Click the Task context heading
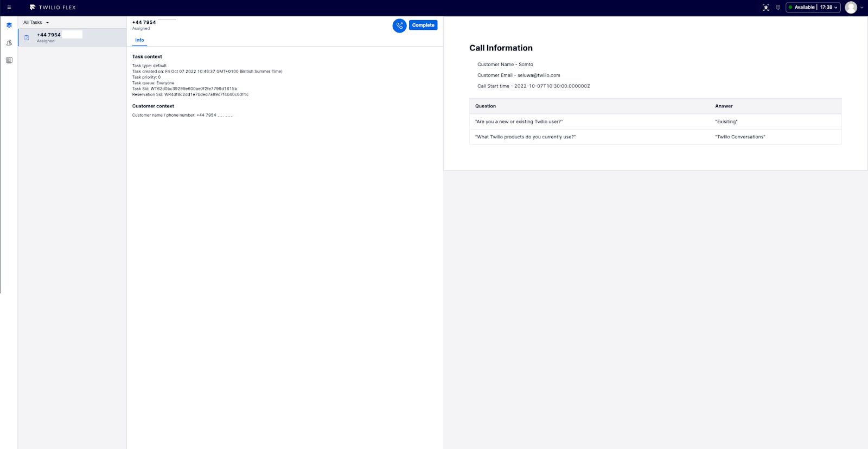The height and width of the screenshot is (449, 868). [x=147, y=57]
